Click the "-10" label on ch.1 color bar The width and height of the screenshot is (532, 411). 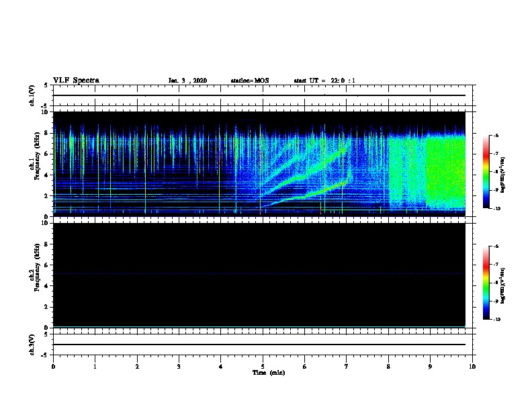pos(496,209)
